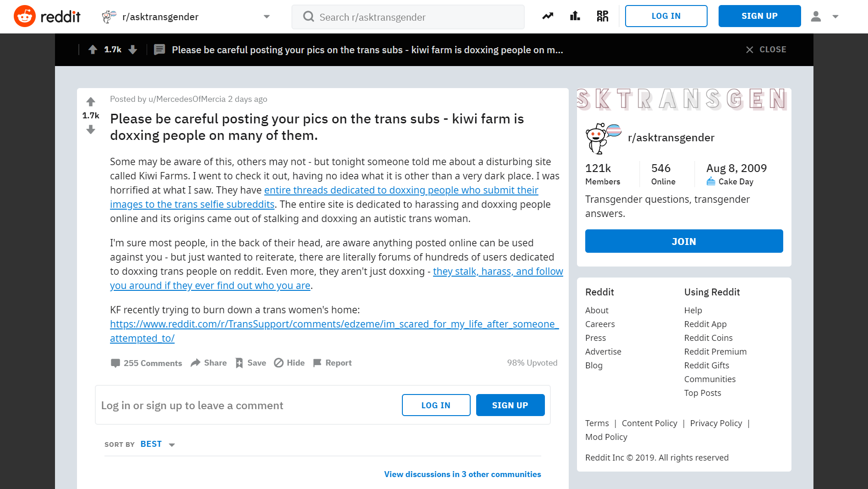Downvote using the black header bar arrow
The image size is (868, 489).
pyautogui.click(x=133, y=50)
